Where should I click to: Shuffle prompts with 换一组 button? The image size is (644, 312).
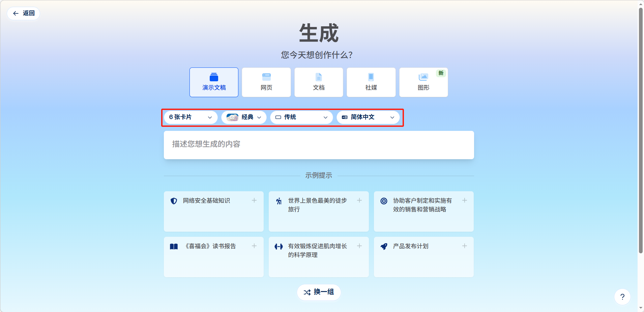tap(319, 292)
